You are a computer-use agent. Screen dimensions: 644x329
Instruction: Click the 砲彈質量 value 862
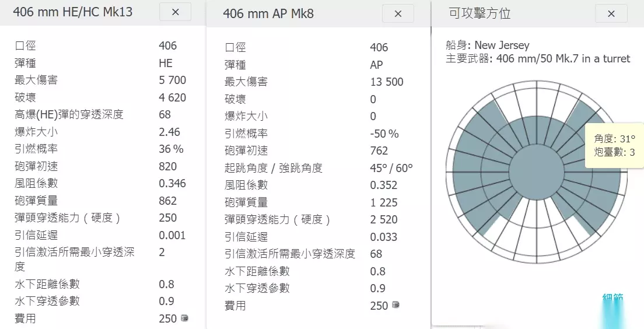(x=167, y=201)
